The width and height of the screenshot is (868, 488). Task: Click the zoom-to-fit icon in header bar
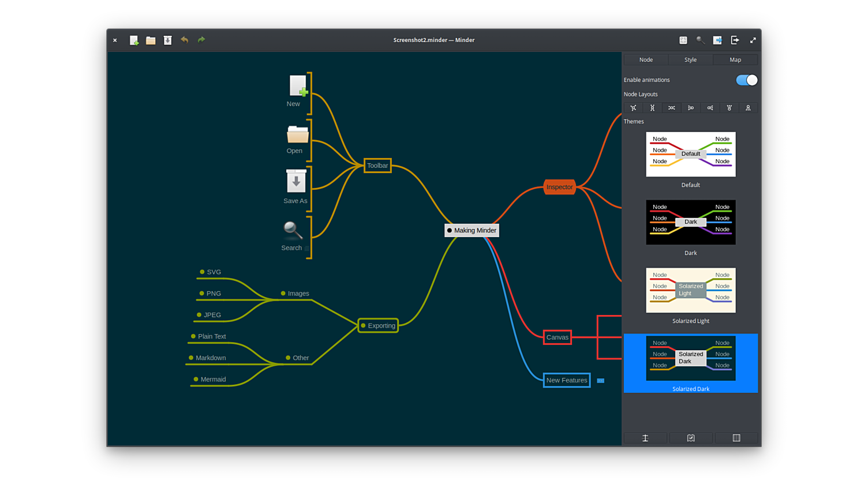coord(683,40)
